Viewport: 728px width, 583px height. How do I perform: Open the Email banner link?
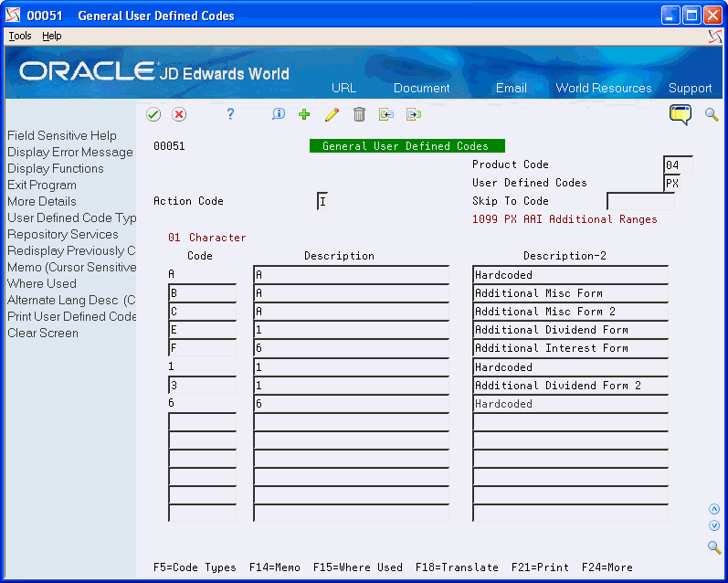click(x=511, y=88)
